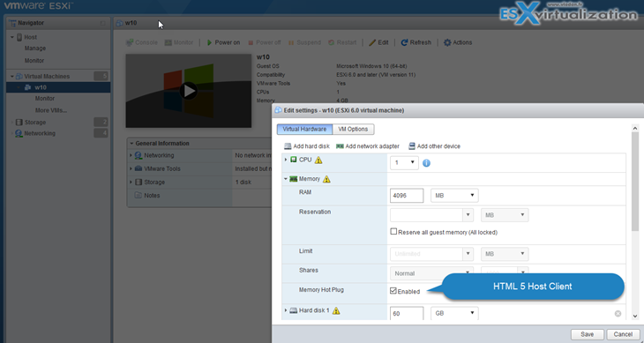Click the dialog scroll down arrow
Image resolution: width=644 pixels, height=343 pixels.
coord(635,317)
